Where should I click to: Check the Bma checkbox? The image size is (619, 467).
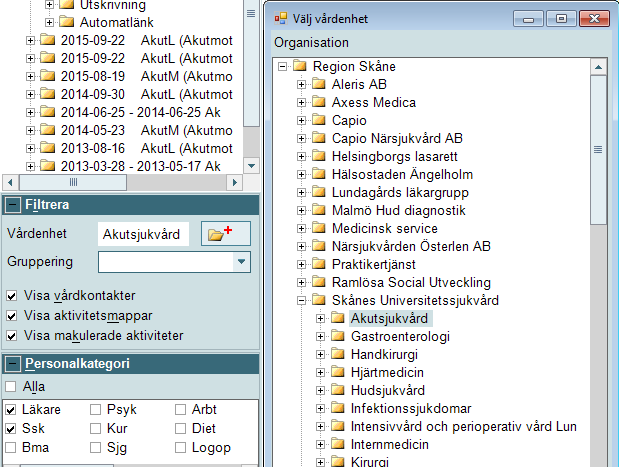(x=11, y=448)
